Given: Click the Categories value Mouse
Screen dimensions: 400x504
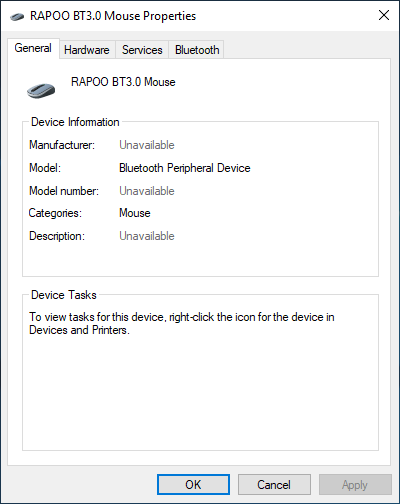Looking at the screenshot, I should pos(135,213).
